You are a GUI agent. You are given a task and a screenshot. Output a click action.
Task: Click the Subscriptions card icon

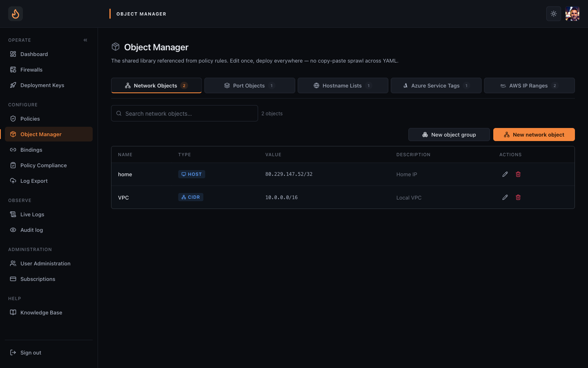[x=13, y=279]
